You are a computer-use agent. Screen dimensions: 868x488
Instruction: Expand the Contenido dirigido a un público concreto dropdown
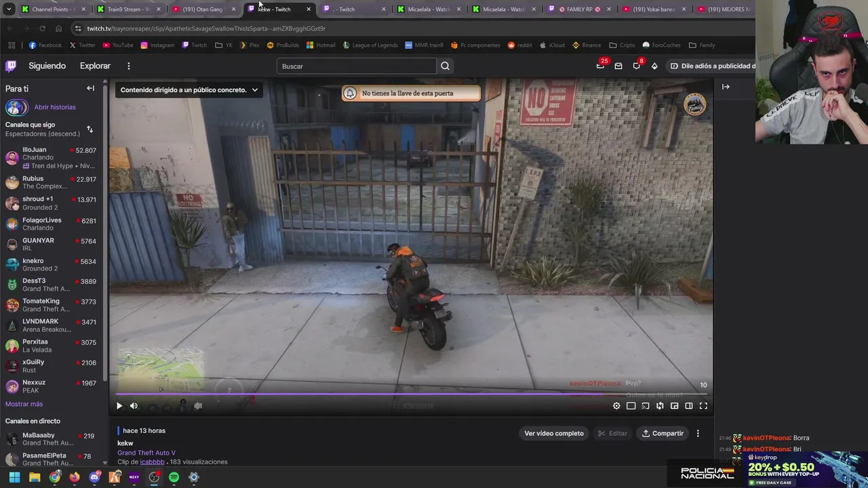pyautogui.click(x=189, y=89)
